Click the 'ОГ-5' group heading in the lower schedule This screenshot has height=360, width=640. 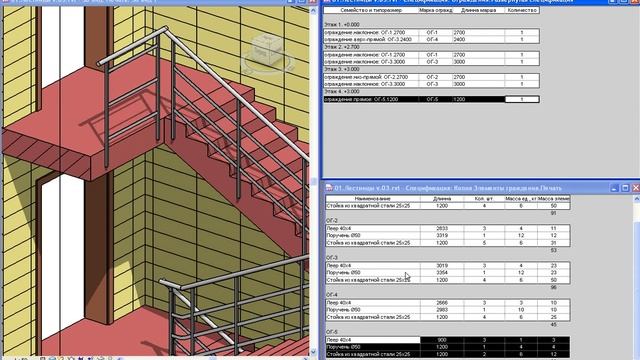[x=332, y=332]
